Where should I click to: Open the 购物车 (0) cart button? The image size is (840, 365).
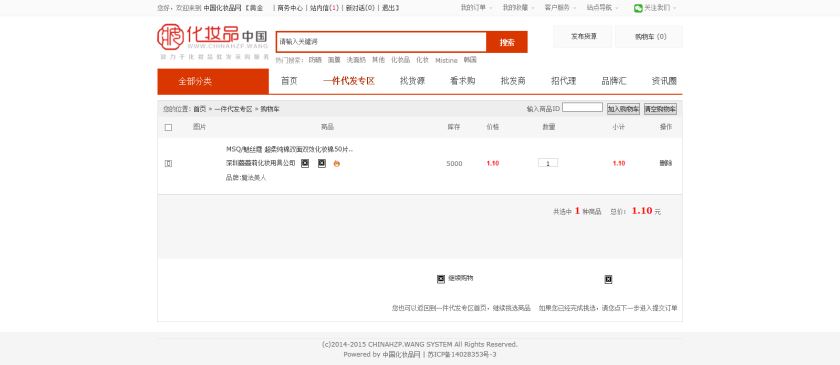[650, 36]
